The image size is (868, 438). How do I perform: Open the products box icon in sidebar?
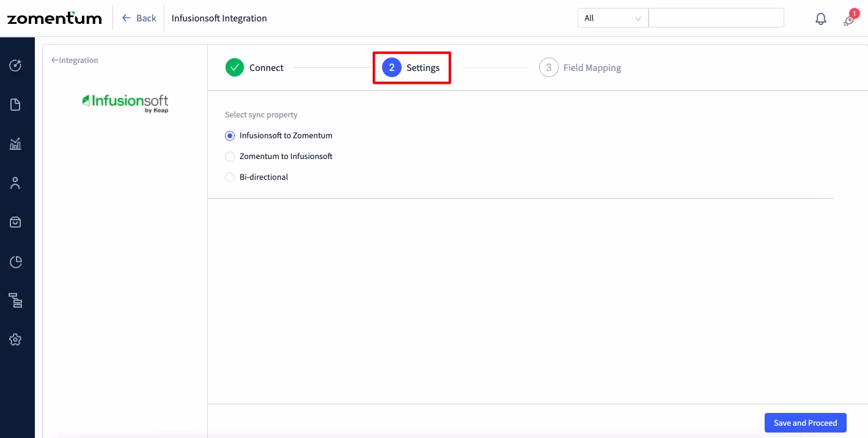click(16, 222)
